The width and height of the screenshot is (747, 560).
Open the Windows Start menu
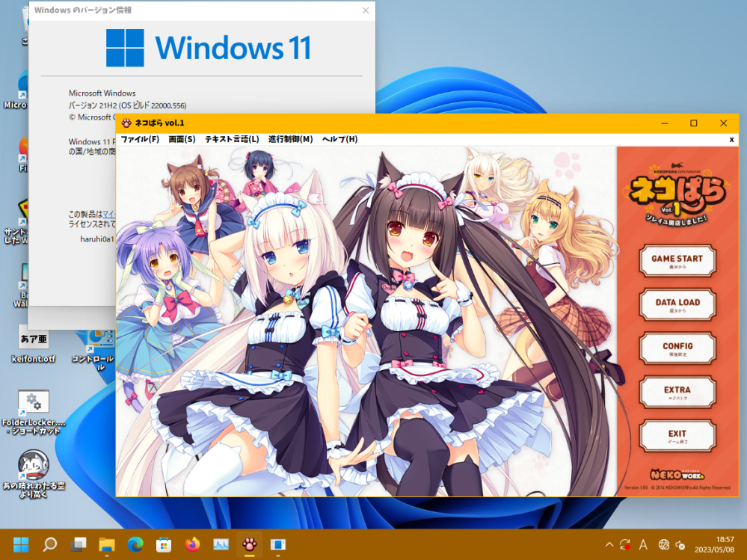(21, 544)
